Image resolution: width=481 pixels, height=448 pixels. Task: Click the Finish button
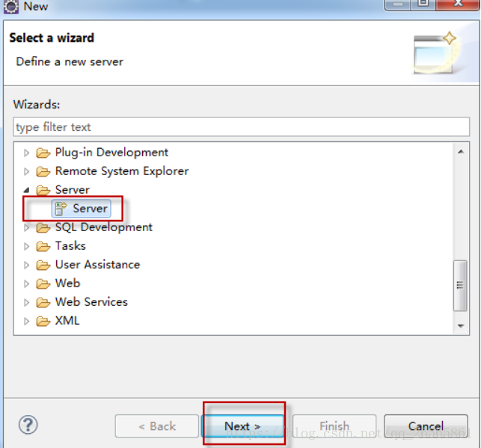[x=334, y=426]
